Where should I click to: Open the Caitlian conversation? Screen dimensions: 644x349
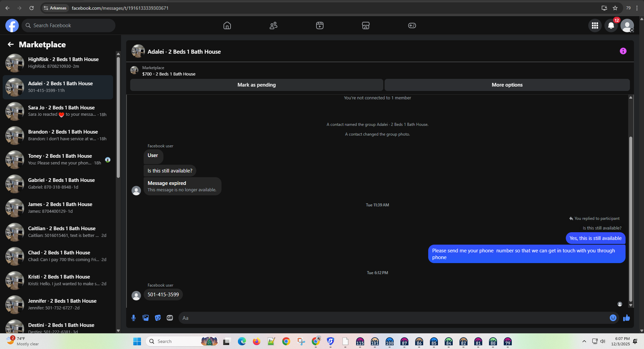(58, 232)
